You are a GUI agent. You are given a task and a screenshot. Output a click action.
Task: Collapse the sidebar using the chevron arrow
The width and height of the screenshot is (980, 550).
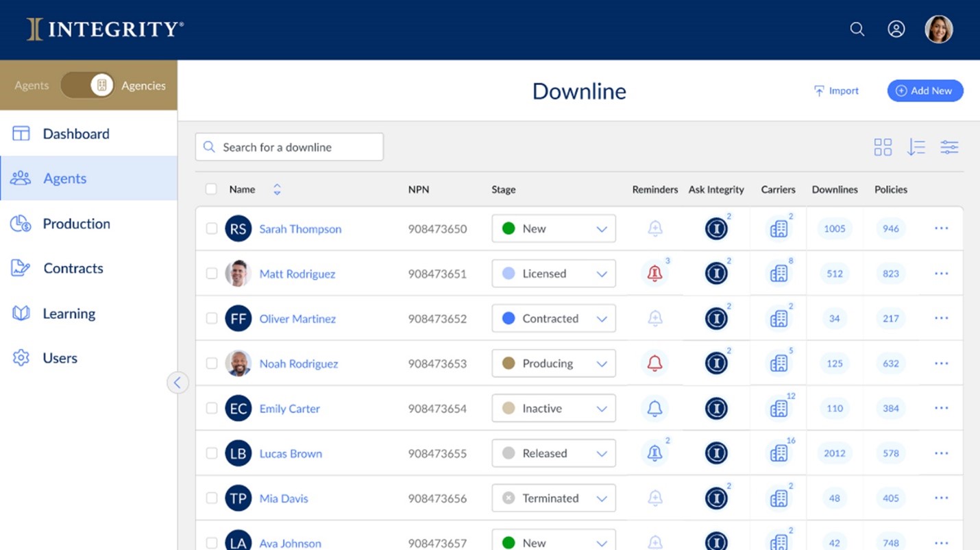[x=177, y=383]
